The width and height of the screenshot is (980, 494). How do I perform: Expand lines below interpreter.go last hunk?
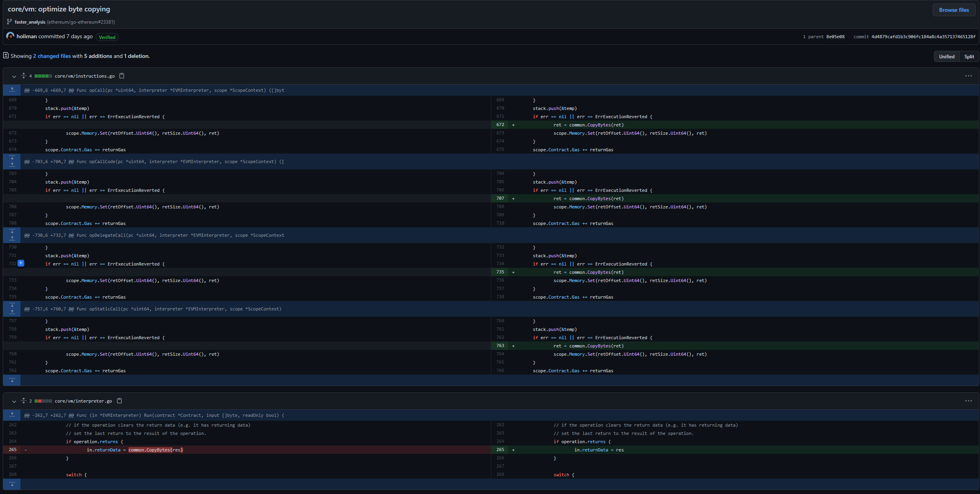[x=12, y=484]
